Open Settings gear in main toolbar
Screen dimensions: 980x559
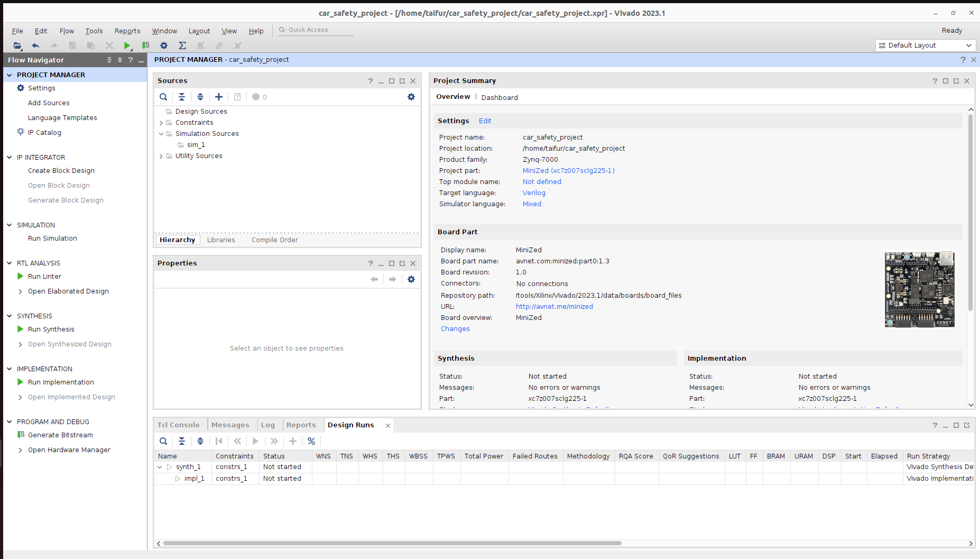click(164, 45)
